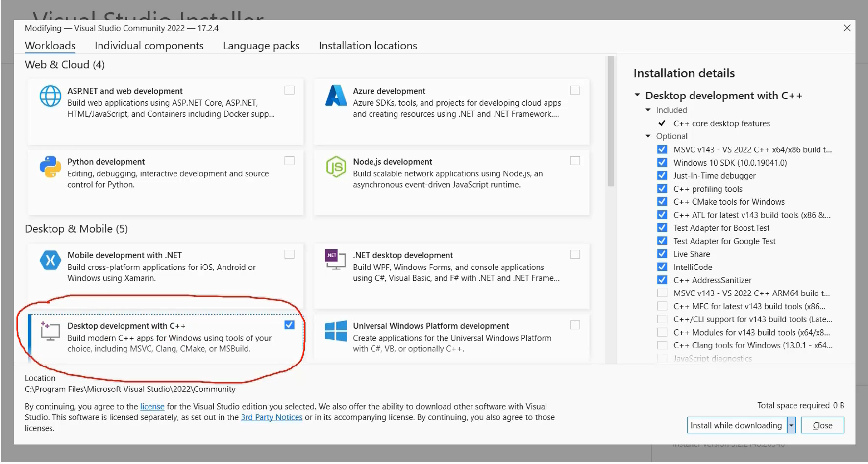
Task: Enable C++/CLI support for v143
Action: (x=662, y=319)
